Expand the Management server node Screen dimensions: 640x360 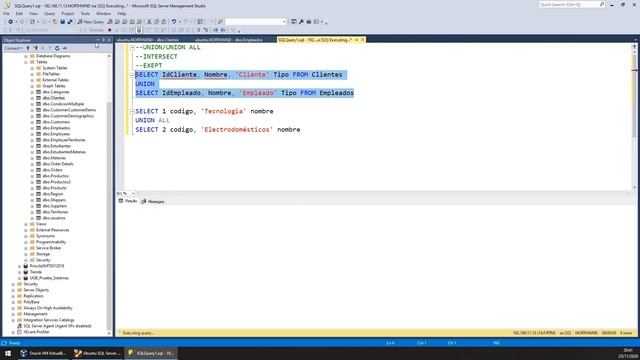(13, 314)
